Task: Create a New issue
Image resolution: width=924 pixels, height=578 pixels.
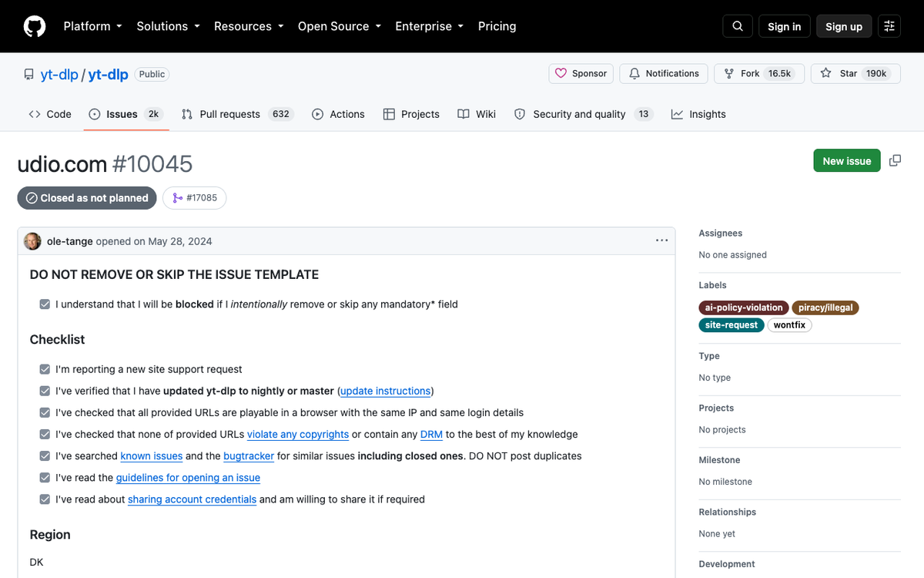Action: pyautogui.click(x=847, y=160)
